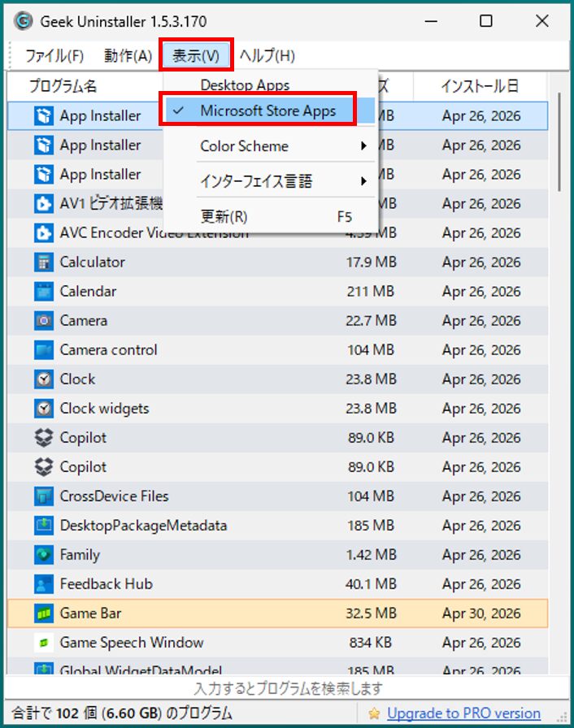Select the Calculator app icon
The height and width of the screenshot is (728, 574).
(x=45, y=262)
